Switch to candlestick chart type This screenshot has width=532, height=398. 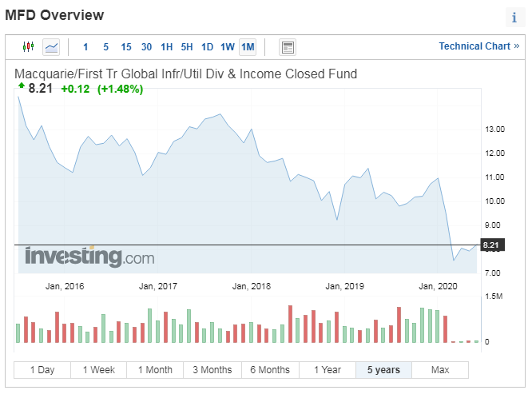(x=29, y=46)
